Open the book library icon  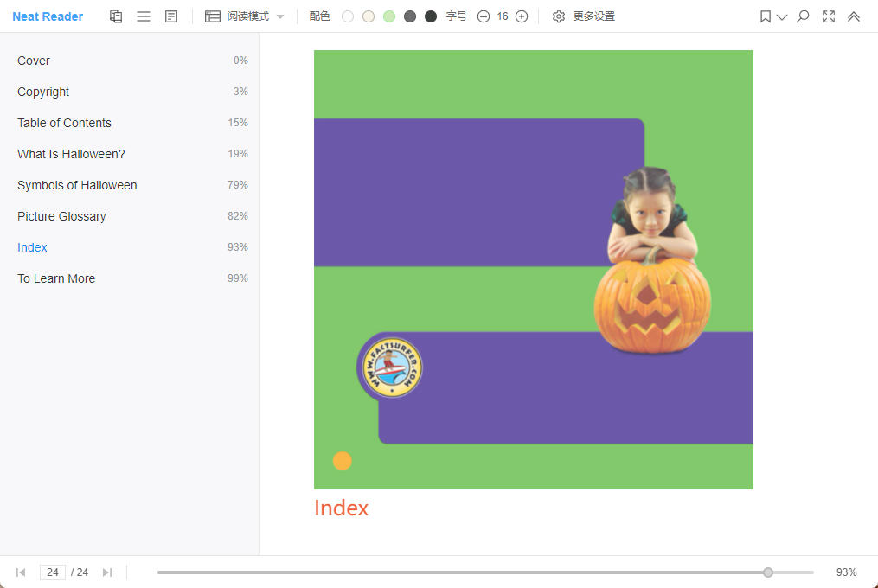[x=116, y=16]
